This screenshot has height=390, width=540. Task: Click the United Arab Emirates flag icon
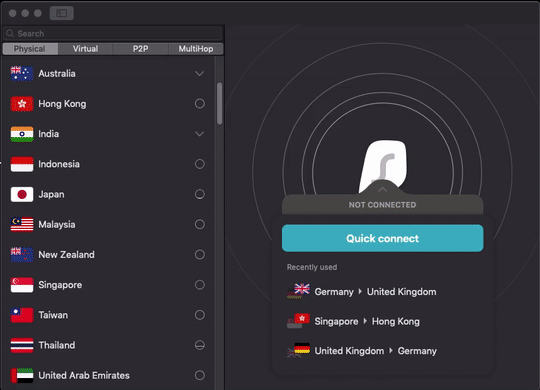click(x=22, y=376)
